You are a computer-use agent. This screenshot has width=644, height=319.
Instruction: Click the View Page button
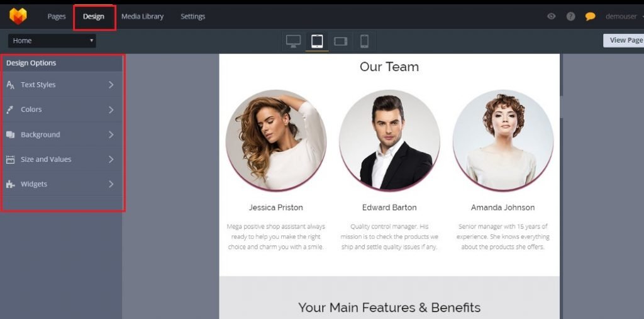pos(624,40)
